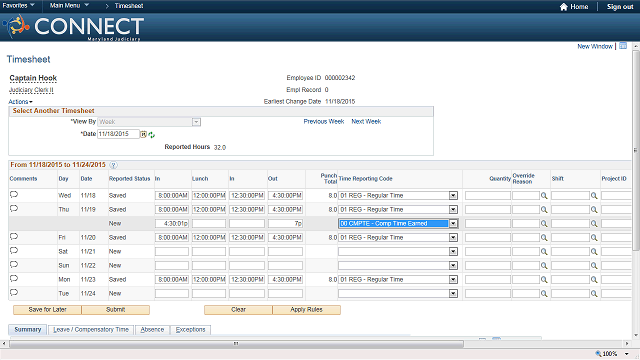Open comment bubble for Sun 11/22

click(x=14, y=264)
